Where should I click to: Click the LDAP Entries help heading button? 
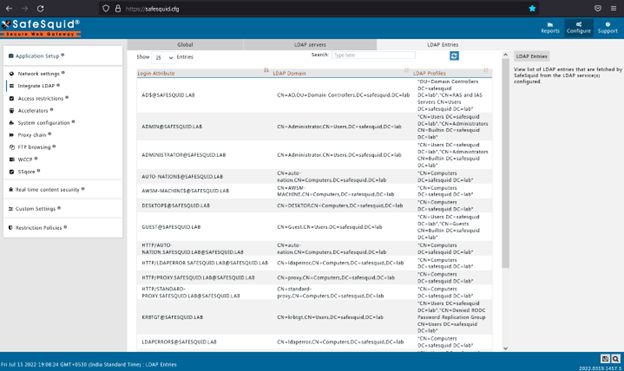(532, 56)
